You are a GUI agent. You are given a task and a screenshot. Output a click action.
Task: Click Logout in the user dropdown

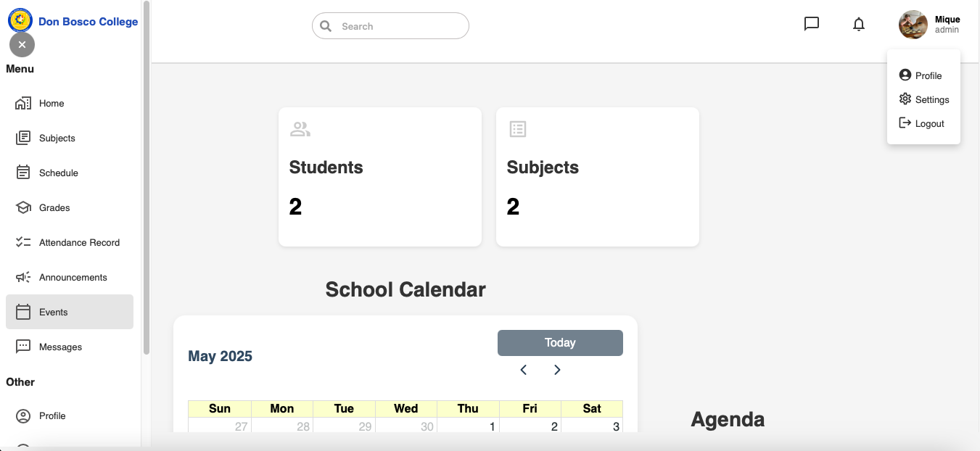[921, 123]
